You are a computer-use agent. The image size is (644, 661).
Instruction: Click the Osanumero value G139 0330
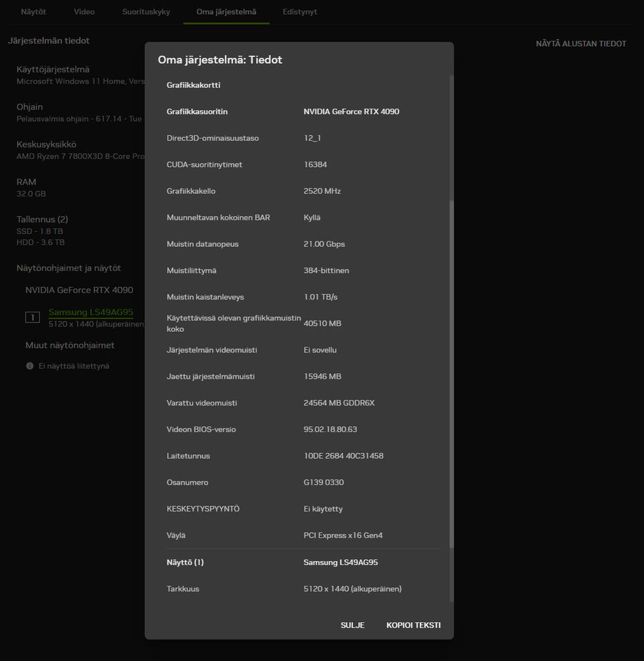click(x=323, y=482)
